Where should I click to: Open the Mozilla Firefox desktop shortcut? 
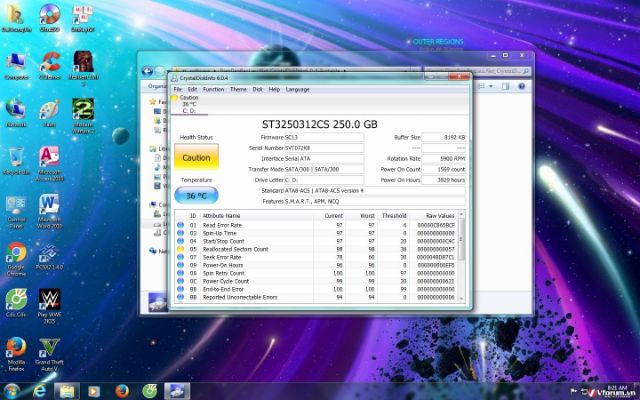16,354
